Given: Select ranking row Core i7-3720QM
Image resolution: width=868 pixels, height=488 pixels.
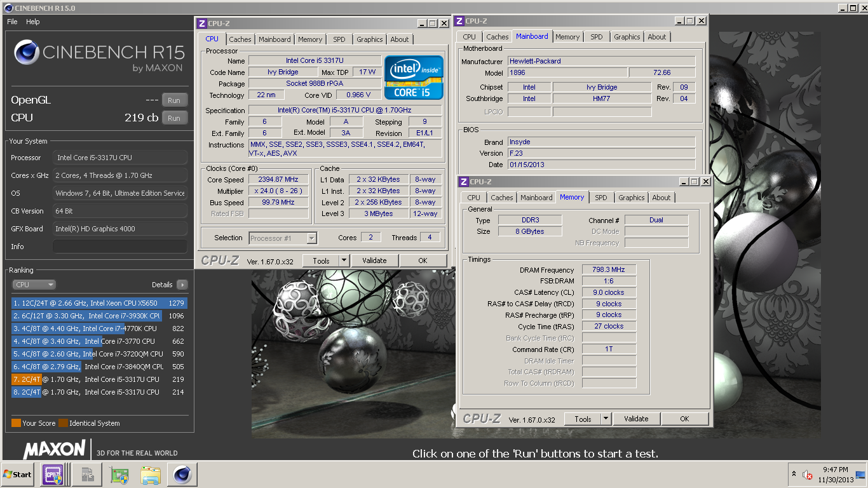Looking at the screenshot, I should 99,354.
